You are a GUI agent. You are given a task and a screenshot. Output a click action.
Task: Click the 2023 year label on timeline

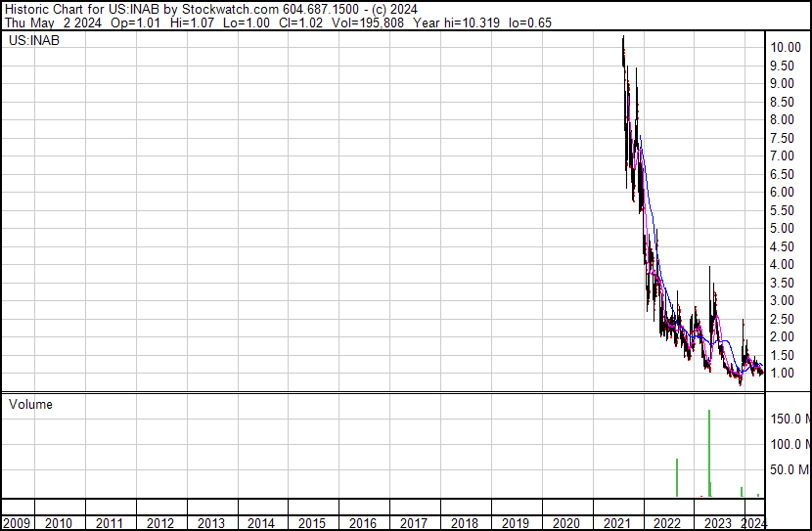(717, 523)
